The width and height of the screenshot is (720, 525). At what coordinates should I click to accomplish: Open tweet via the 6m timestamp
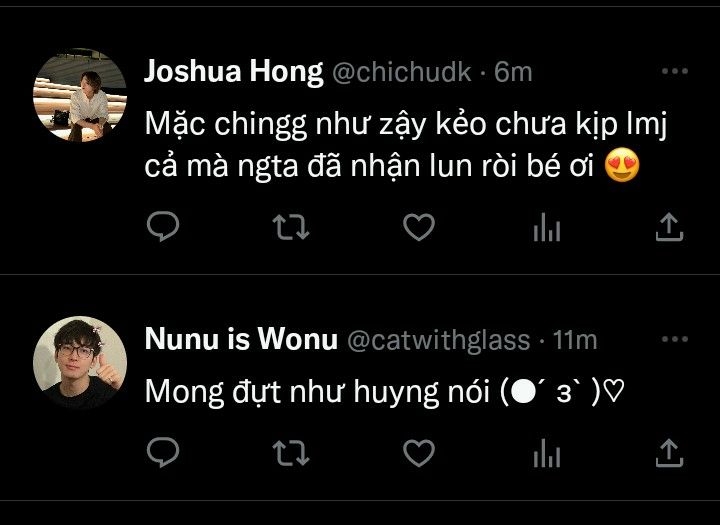coord(513,73)
